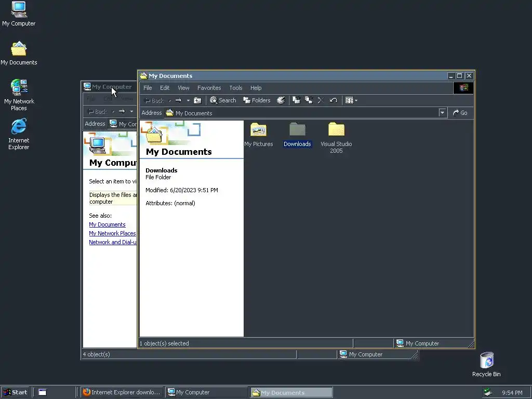The image size is (532, 399).
Task: Open the Views dropdown button
Action: coord(351,100)
